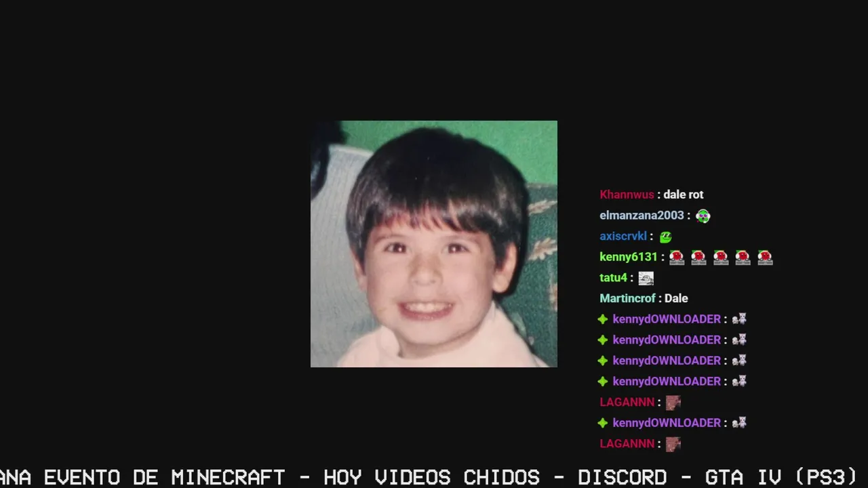The image size is (868, 488).
Task: Click the 'DISCORD' ticker entry
Action: [x=623, y=477]
